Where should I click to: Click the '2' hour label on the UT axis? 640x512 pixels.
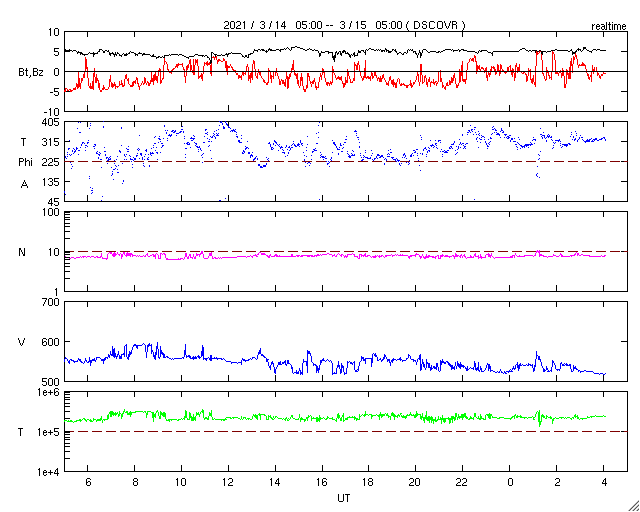557,482
